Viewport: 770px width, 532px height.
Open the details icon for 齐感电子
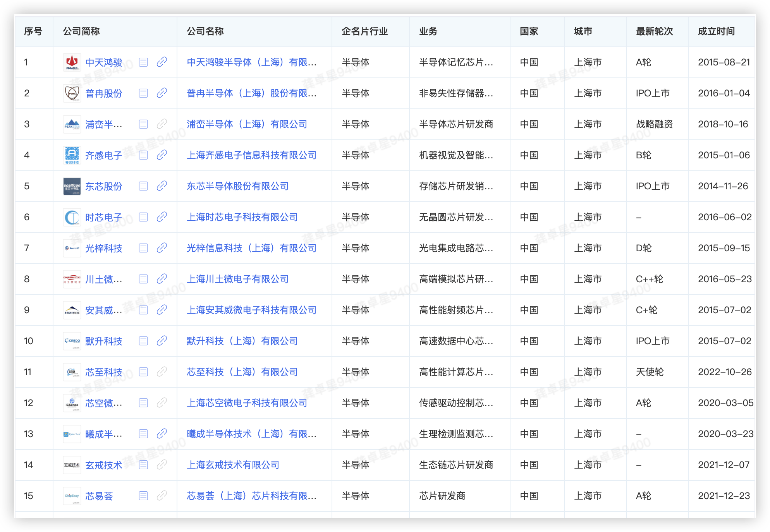pyautogui.click(x=143, y=155)
